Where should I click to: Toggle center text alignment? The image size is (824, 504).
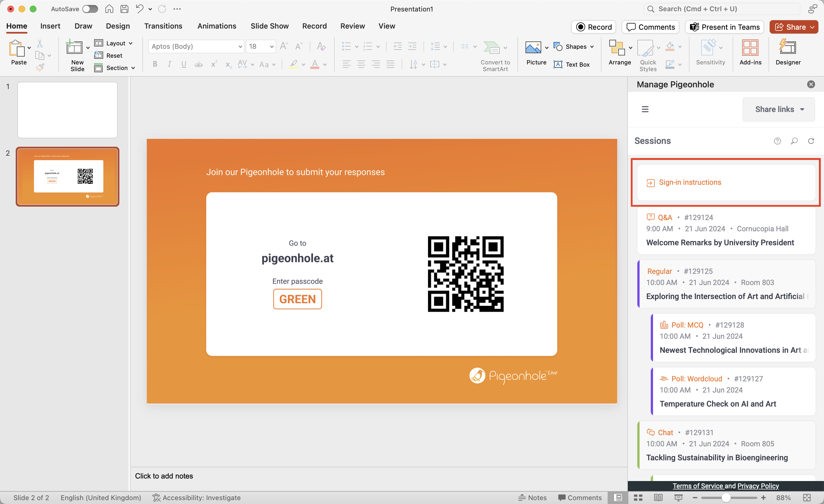[361, 64]
